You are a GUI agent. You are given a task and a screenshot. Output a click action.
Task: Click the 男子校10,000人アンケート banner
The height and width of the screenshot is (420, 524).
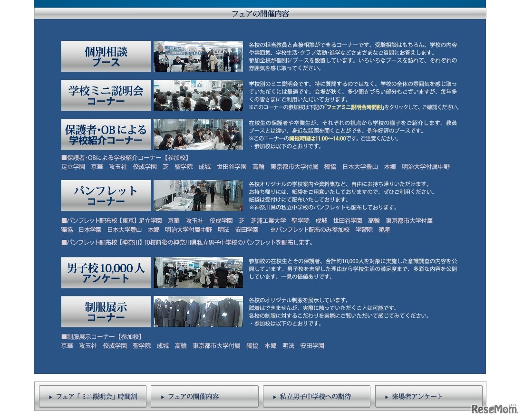tap(106, 272)
